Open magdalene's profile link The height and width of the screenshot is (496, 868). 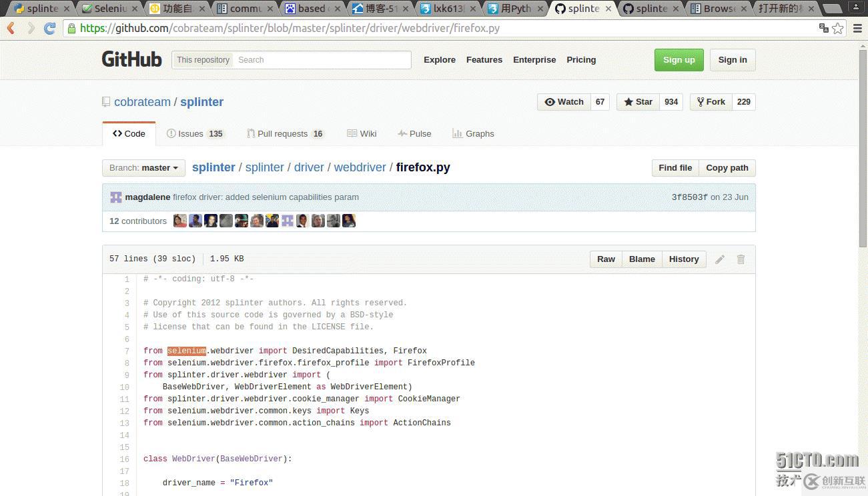tap(147, 197)
